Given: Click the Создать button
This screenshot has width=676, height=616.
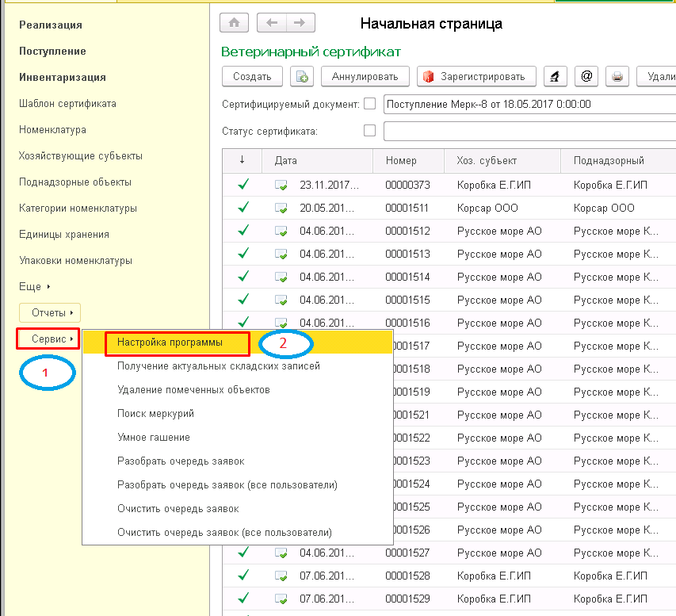Looking at the screenshot, I should [x=252, y=77].
